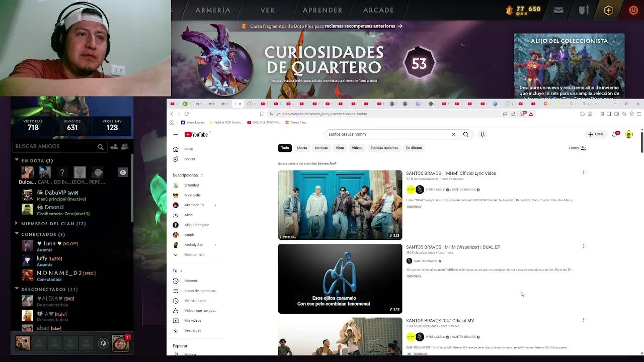The image size is (644, 362).
Task: Select the Subidas recientes chip
Action: pyautogui.click(x=384, y=148)
